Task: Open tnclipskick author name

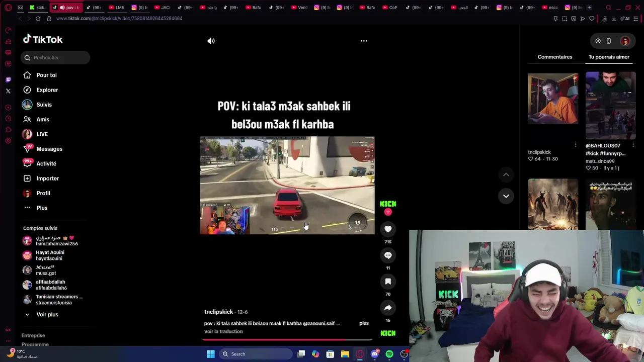Action: (x=218, y=312)
